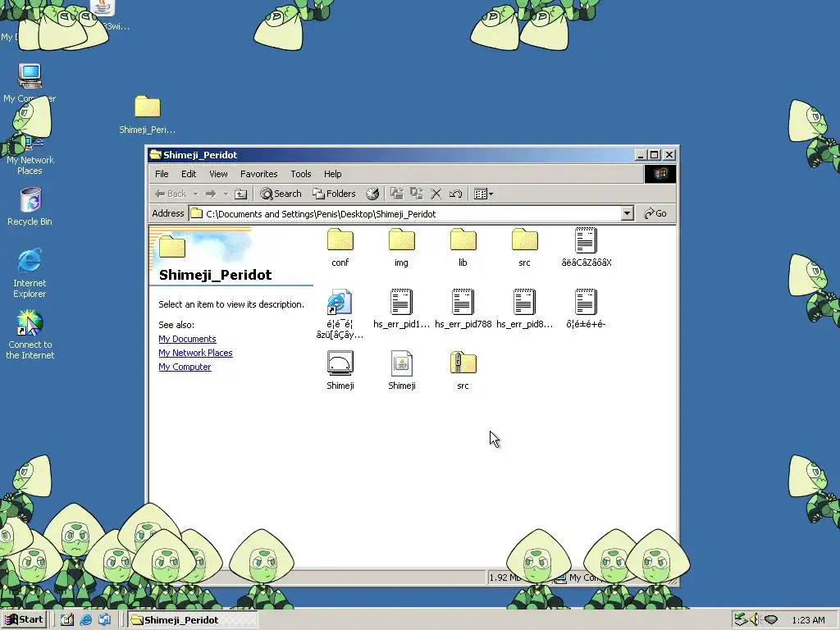Screen dimensions: 840x630
Task: Open the Back history dropdown arrow
Action: coord(195,194)
